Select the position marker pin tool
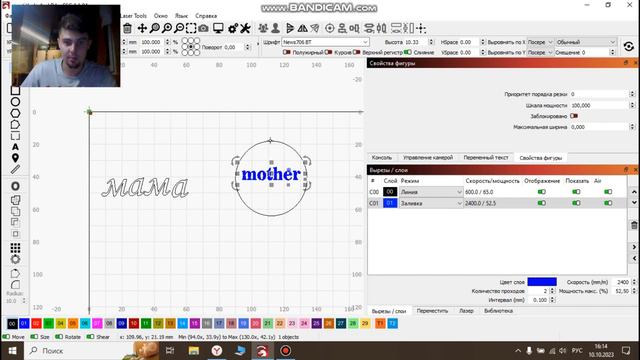Image resolution: width=640 pixels, height=360 pixels. pos(15,158)
